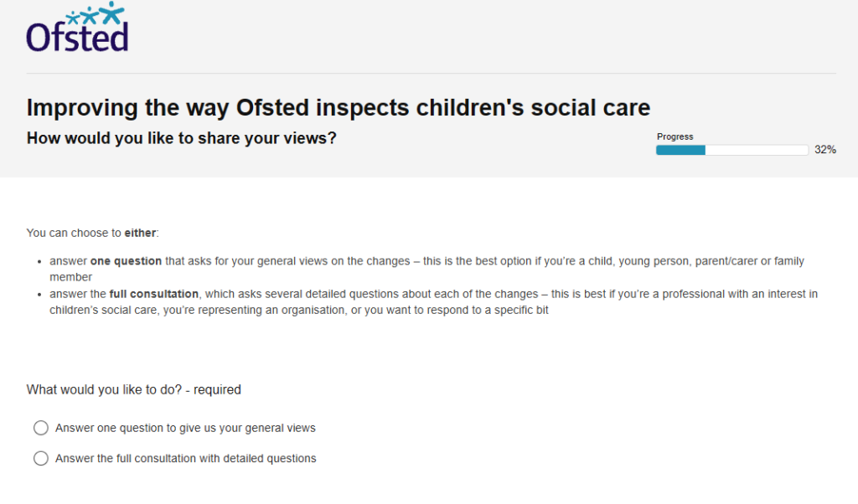Click the 'How would you like to share your views?' subheading
Screen dimensions: 858x504
coord(181,138)
